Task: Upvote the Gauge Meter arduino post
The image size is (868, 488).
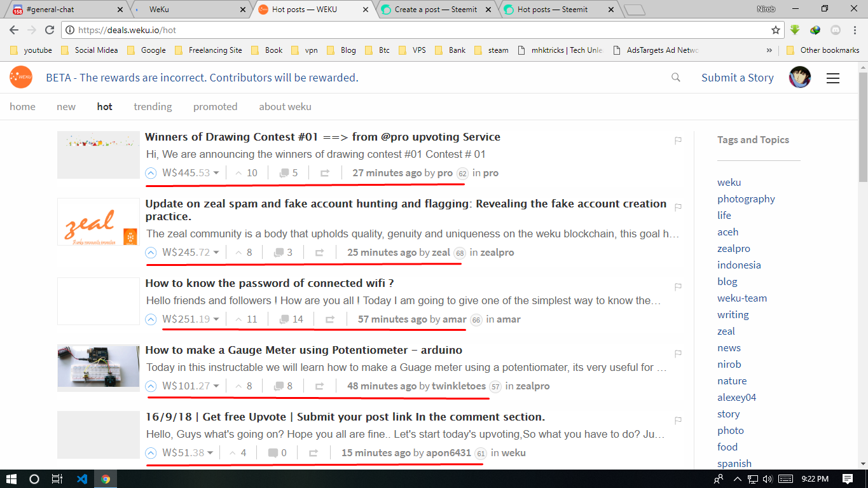Action: coord(151,386)
